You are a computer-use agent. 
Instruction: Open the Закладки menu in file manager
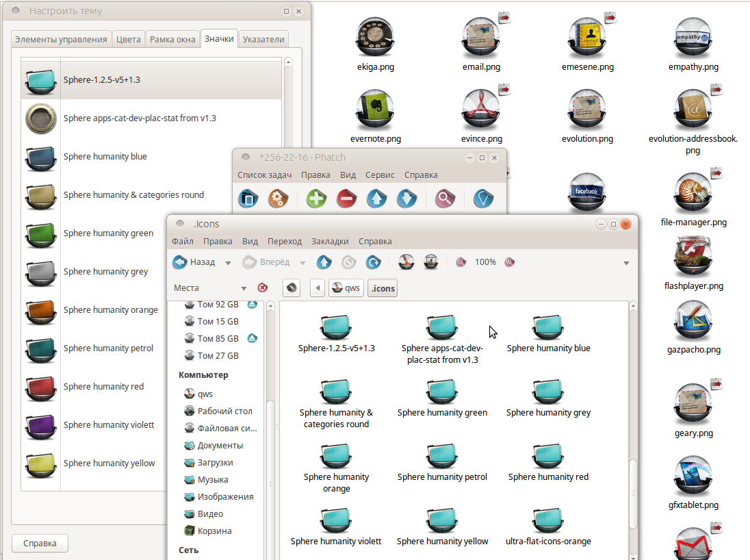(x=330, y=241)
